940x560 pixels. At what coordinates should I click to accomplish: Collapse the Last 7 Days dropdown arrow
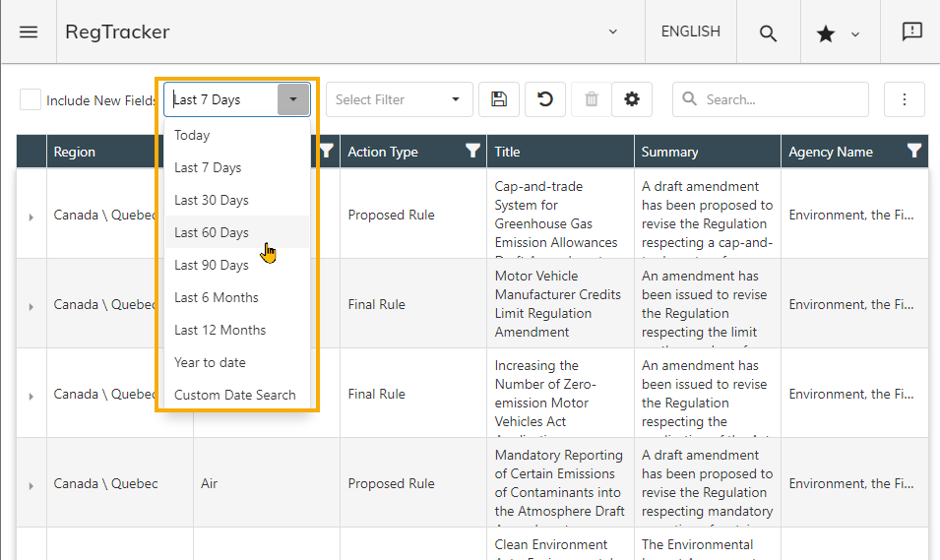293,99
